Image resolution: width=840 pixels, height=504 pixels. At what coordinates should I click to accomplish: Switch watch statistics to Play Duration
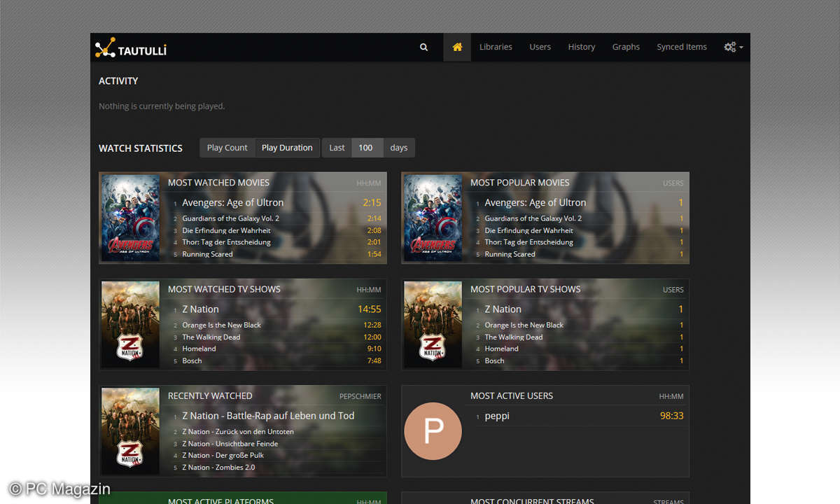click(287, 148)
